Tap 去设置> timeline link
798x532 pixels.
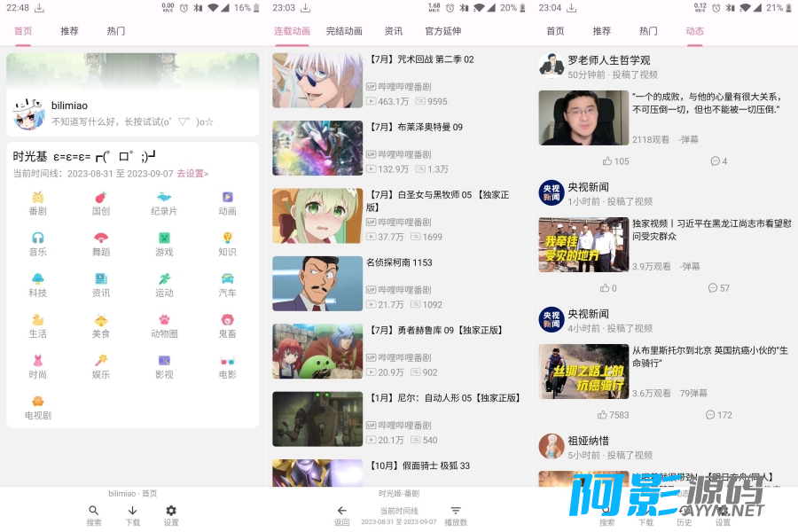[192, 174]
